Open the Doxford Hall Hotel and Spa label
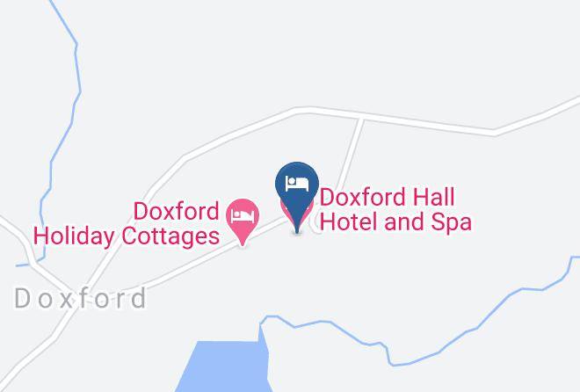This screenshot has height=392, width=580. (x=395, y=209)
